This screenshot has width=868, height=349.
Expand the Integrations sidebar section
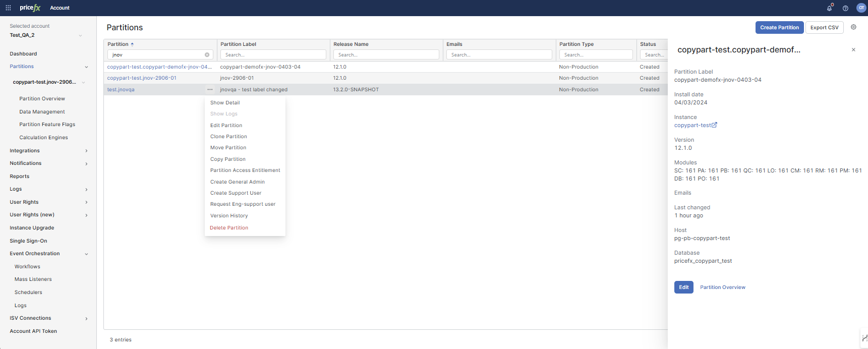(86, 151)
